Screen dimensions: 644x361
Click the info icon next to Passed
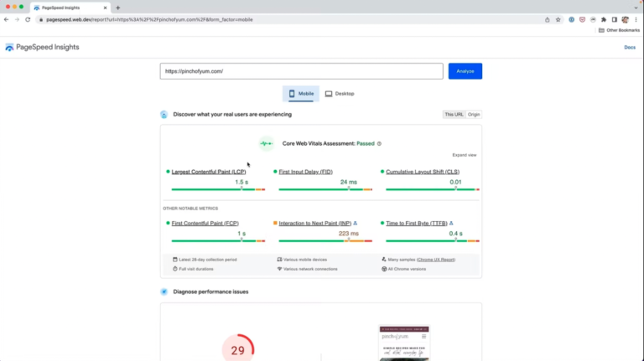[379, 143]
